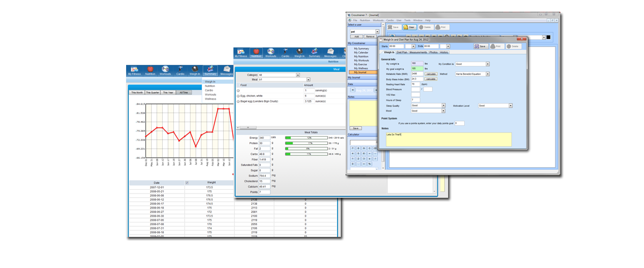The image size is (644, 268).
Task: Open My Fitness in the chart window toolbar
Action: [x=134, y=71]
